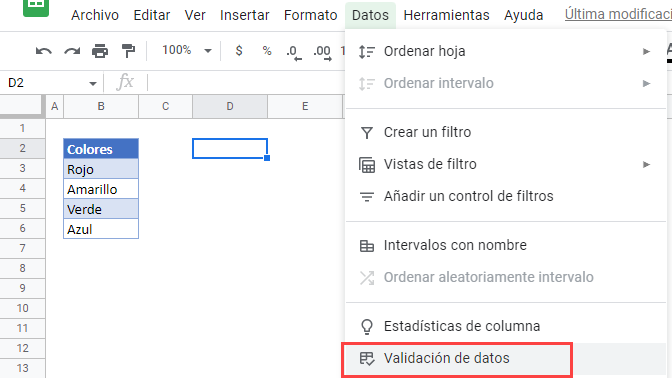Click the Undo arrow icon
This screenshot has height=378, width=672.
click(x=43, y=51)
